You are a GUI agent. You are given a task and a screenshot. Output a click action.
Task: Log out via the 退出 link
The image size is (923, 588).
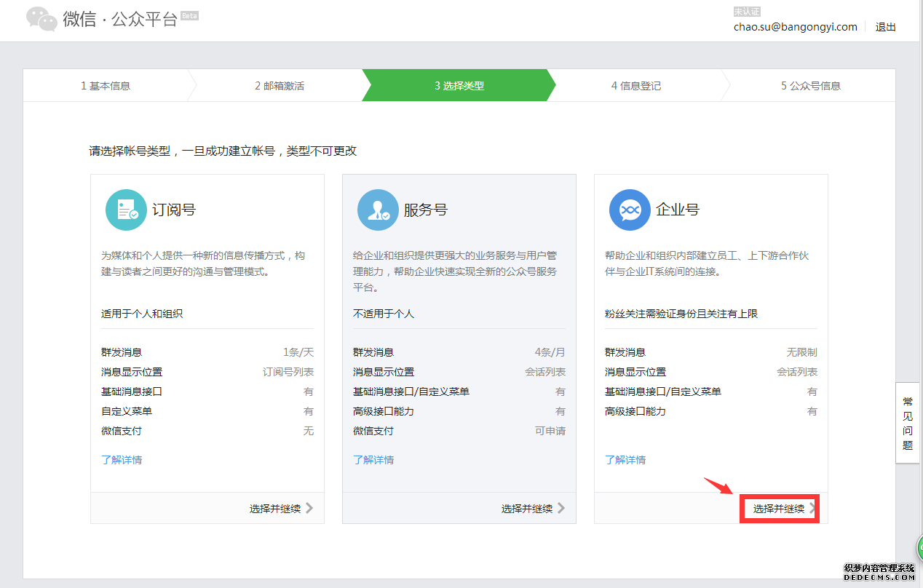click(x=886, y=27)
